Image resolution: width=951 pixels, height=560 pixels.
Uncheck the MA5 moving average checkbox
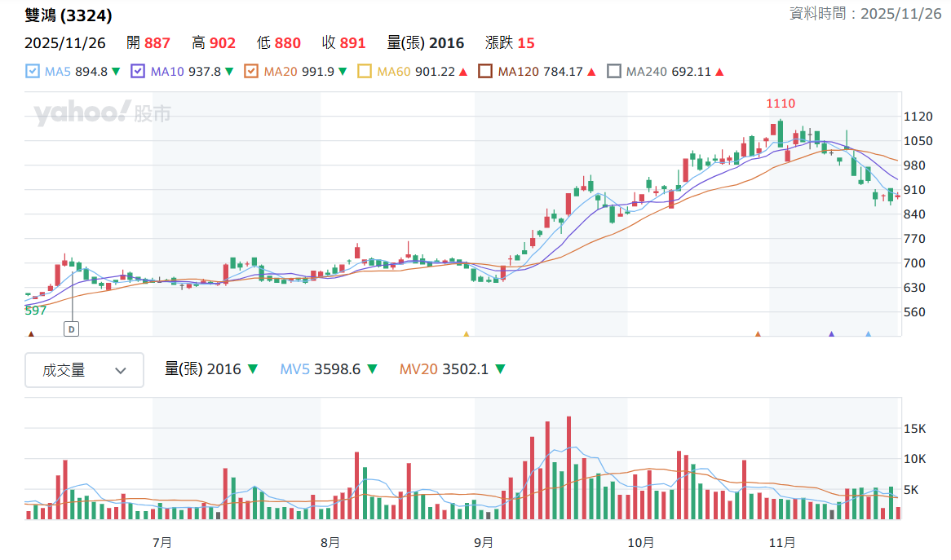coord(32,72)
